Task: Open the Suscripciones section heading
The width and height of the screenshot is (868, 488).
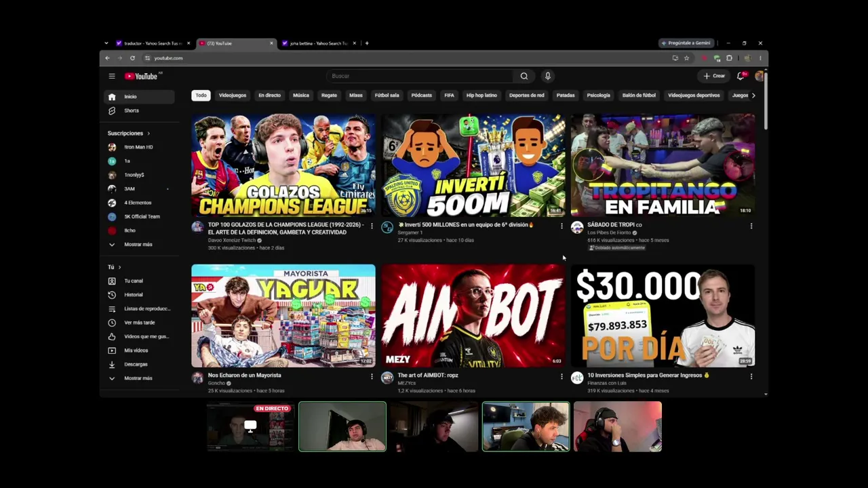Action: [129, 134]
